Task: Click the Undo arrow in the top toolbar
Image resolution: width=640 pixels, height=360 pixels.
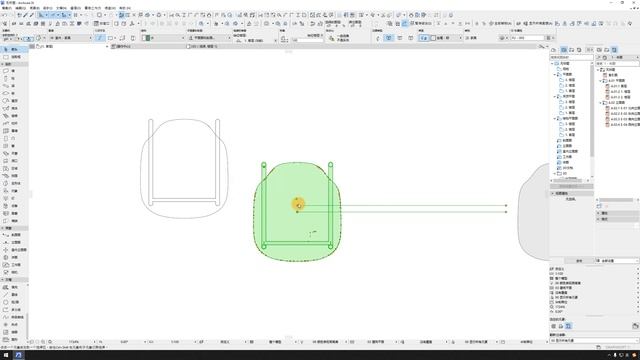Action: click(4, 15)
